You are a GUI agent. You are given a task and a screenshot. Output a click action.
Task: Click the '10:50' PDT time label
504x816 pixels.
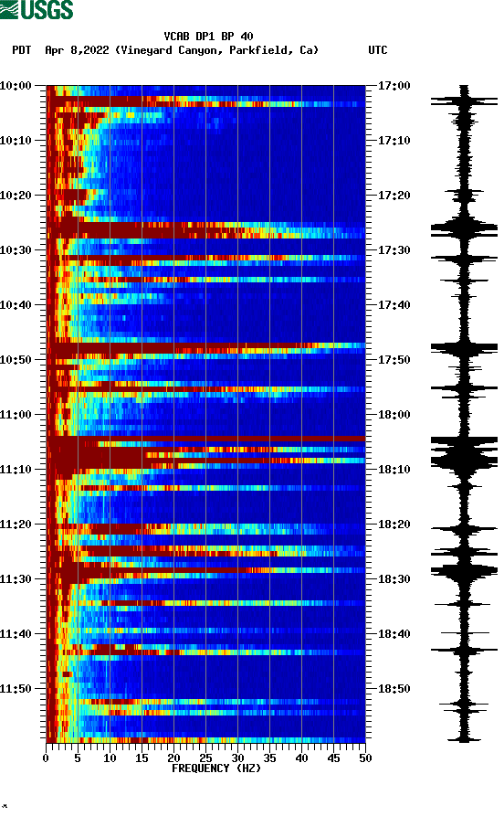point(16,360)
